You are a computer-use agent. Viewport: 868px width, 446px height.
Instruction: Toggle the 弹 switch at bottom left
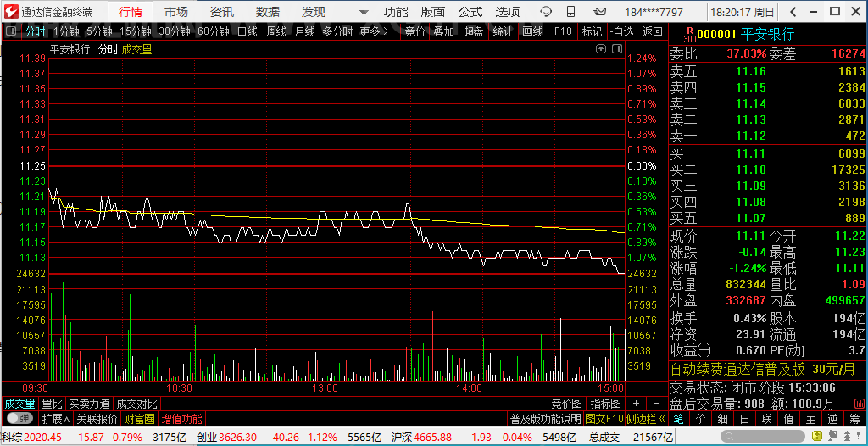coord(20,418)
